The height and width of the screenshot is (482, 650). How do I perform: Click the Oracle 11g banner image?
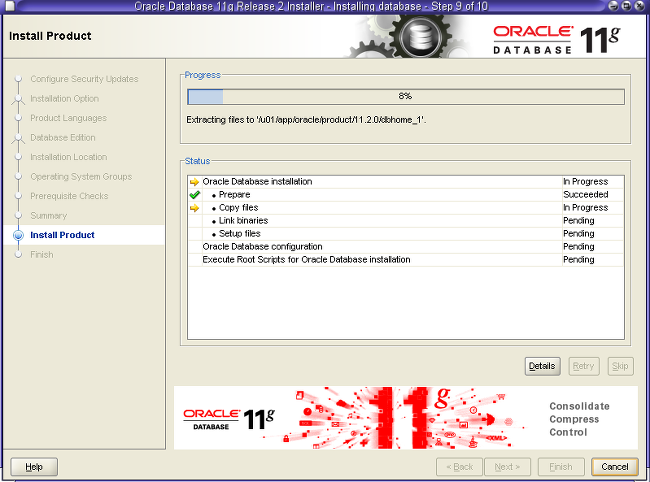pos(405,418)
